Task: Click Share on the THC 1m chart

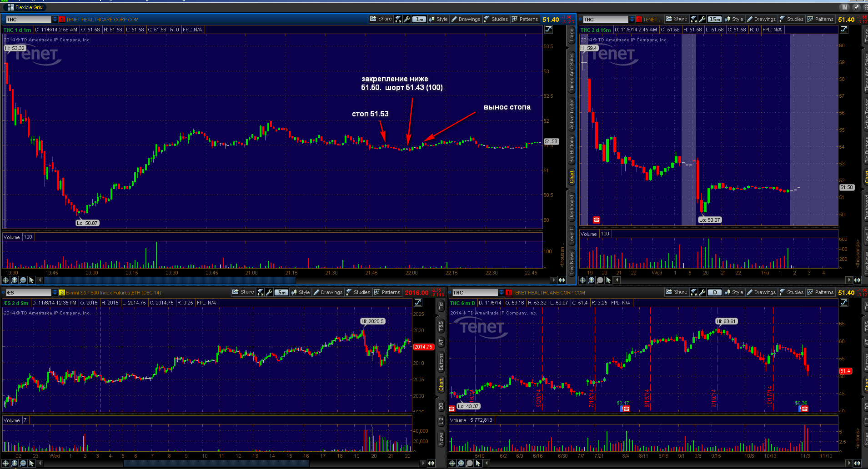Action: tap(381, 19)
